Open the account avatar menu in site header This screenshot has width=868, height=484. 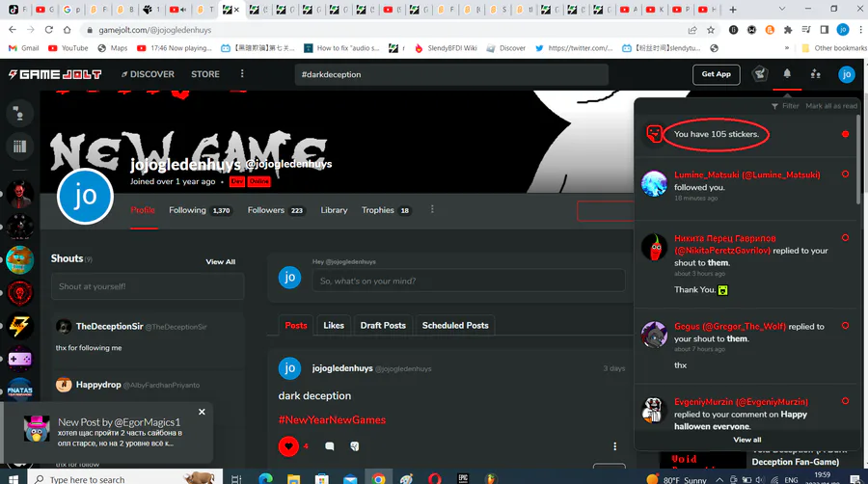pyautogui.click(x=846, y=74)
